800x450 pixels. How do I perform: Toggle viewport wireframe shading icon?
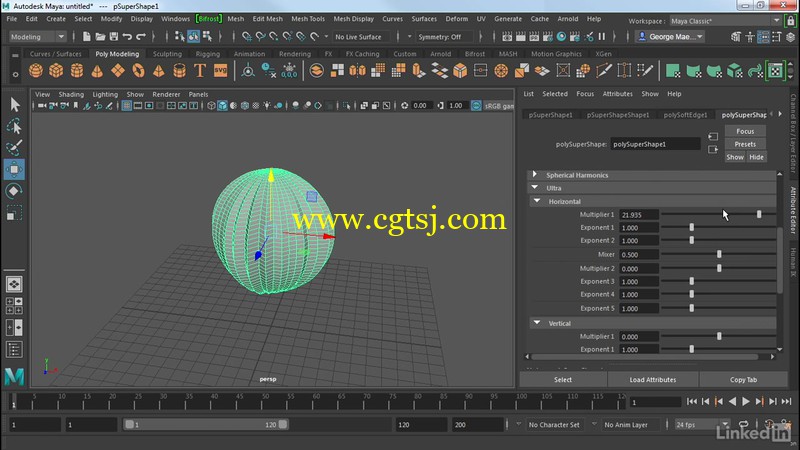coord(211,106)
